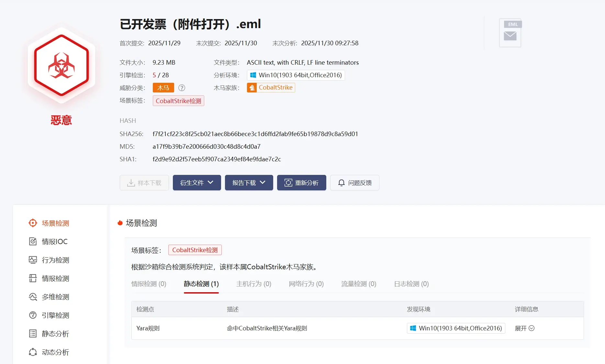Expand the Yara规则 row chevron icon
The width and height of the screenshot is (605, 364).
(x=532, y=328)
